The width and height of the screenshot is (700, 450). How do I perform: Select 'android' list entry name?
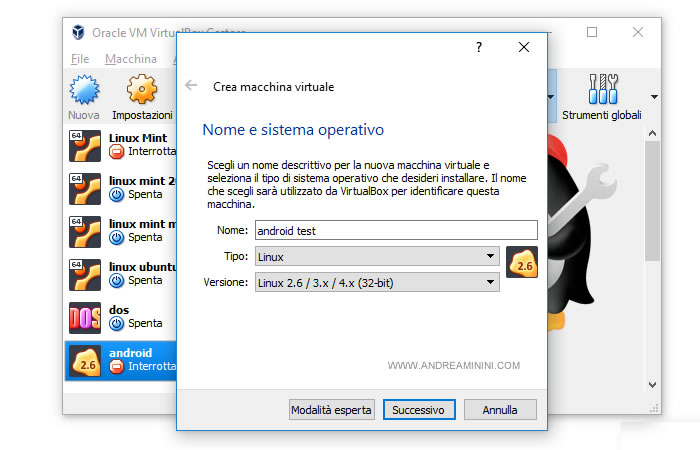tap(130, 353)
